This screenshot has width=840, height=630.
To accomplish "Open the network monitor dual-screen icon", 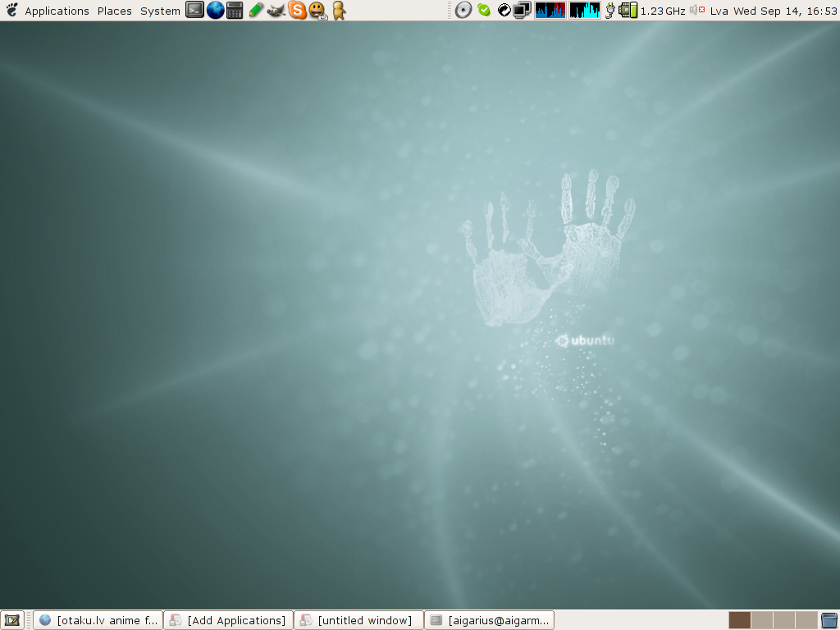I will pos(522,10).
